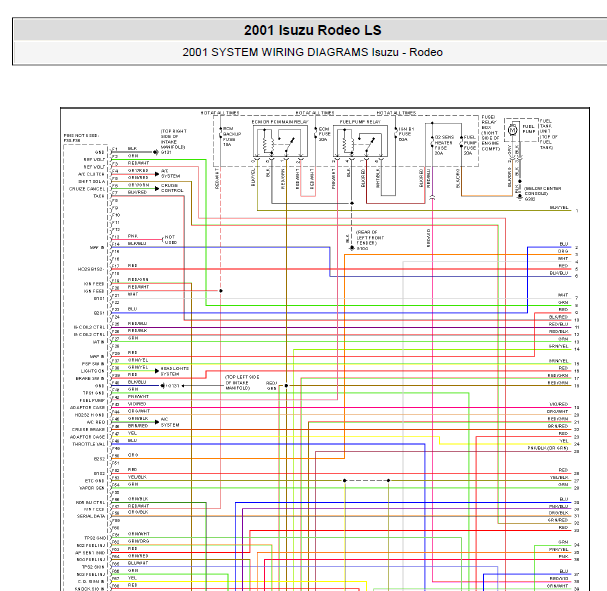
Task: Click the BLK/YEL label beside connector number 1
Action: coord(559,207)
